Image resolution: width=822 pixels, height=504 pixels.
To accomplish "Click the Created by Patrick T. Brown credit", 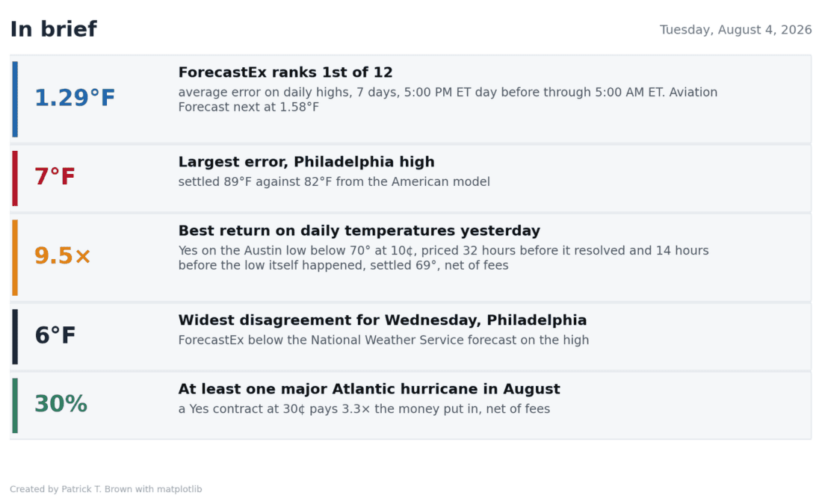I will tap(106, 489).
